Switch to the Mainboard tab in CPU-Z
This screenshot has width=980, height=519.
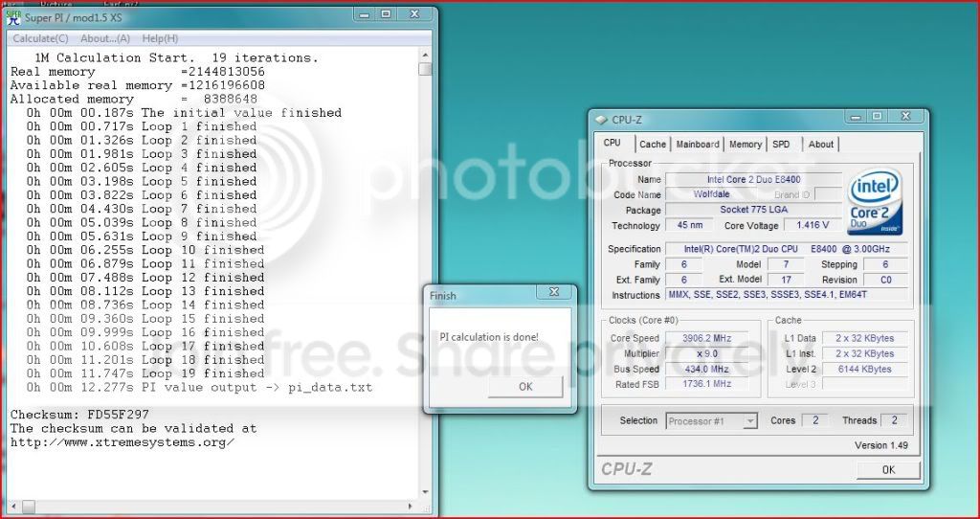(698, 144)
